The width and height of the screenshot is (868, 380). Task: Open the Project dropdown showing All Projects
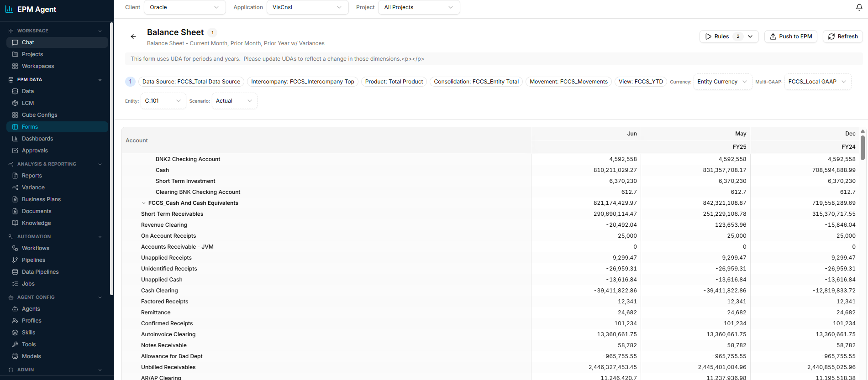pos(419,7)
